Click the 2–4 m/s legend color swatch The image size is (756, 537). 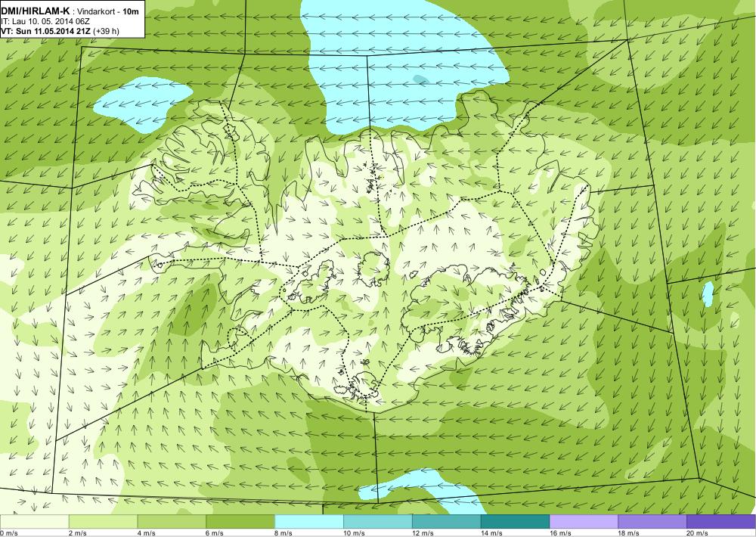(103, 522)
